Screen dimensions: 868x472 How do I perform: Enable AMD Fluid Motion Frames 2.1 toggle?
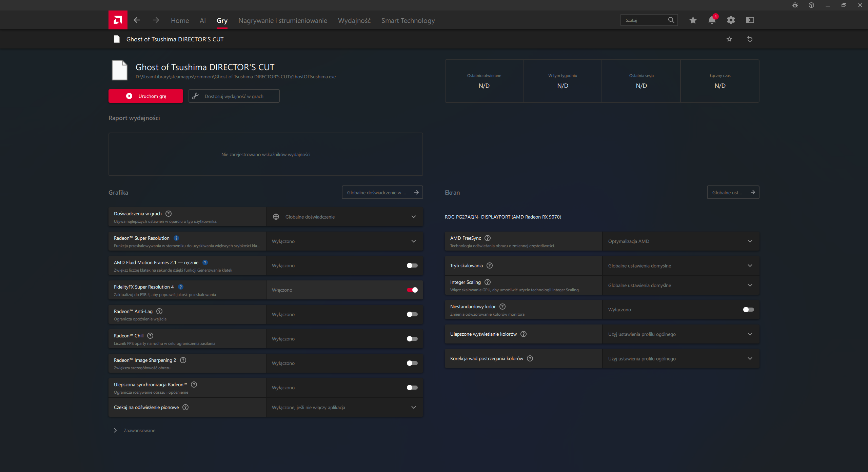(x=412, y=265)
